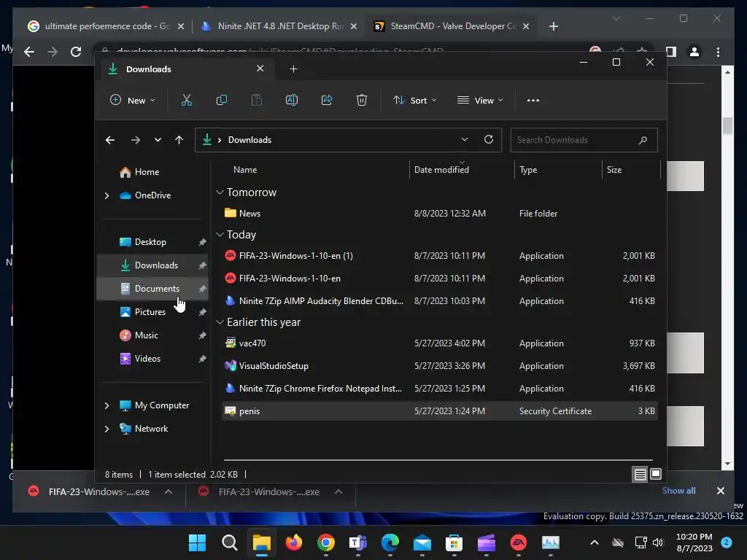Open Pictures in the navigation pane
The image size is (747, 560).
coord(152,312)
